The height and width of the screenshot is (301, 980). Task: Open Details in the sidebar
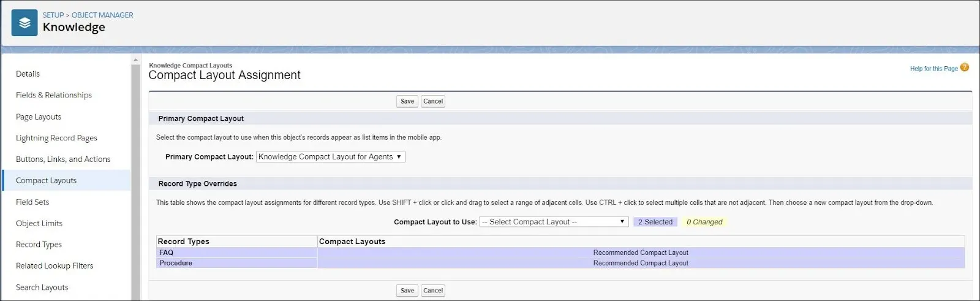pyautogui.click(x=28, y=74)
